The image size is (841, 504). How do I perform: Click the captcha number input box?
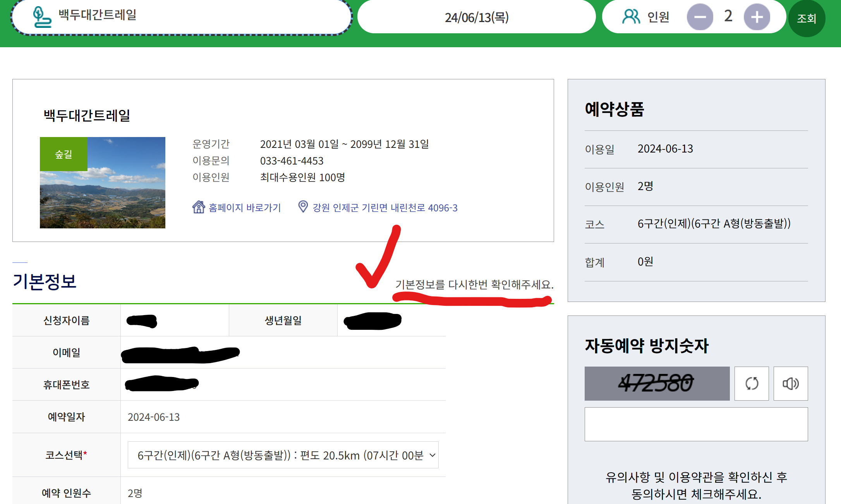(696, 424)
